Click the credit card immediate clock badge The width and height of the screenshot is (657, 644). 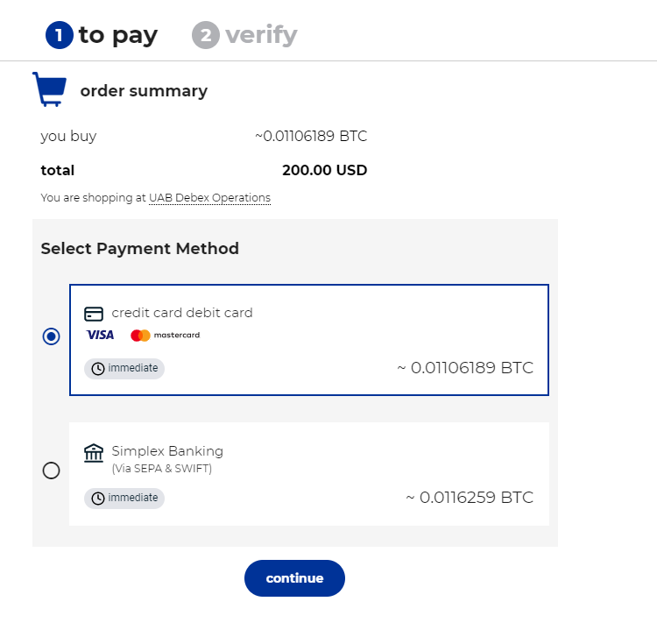tap(124, 368)
